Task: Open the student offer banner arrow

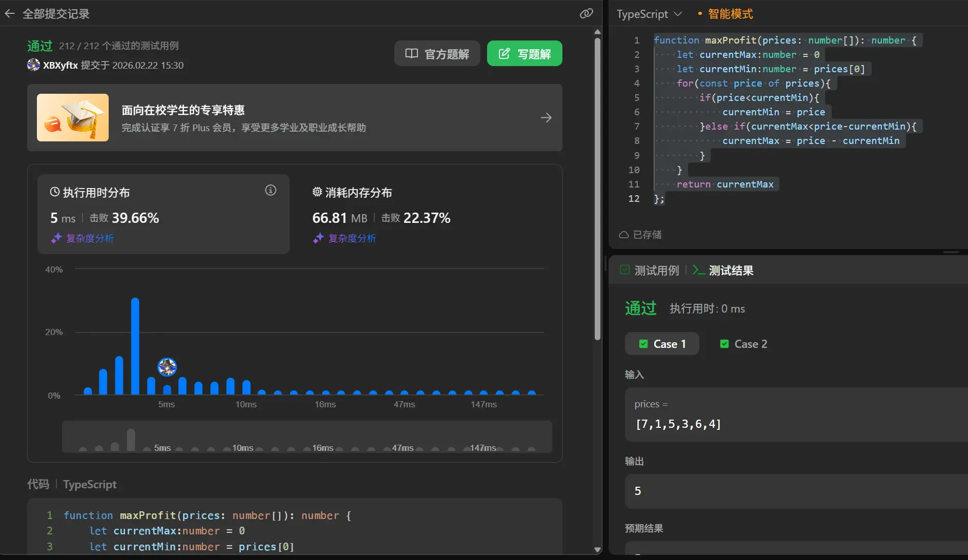Action: point(546,118)
